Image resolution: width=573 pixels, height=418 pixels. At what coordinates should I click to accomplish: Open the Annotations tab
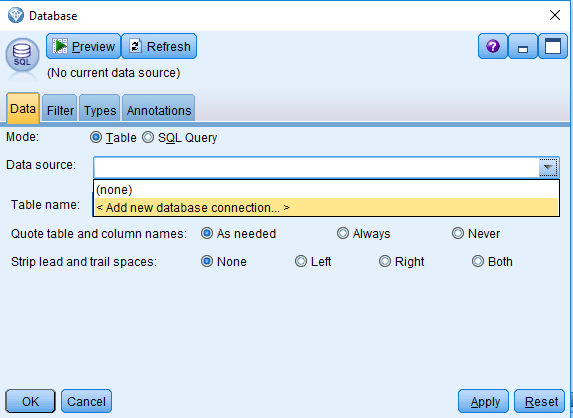click(159, 109)
